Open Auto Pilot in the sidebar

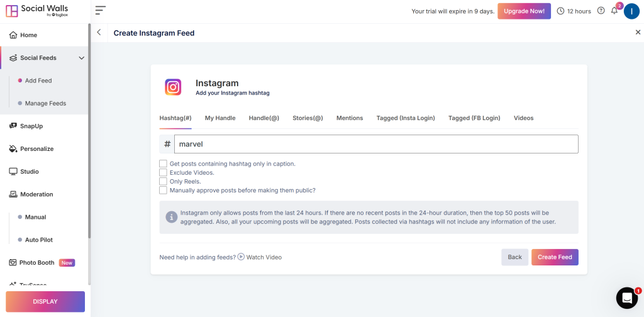pyautogui.click(x=38, y=240)
